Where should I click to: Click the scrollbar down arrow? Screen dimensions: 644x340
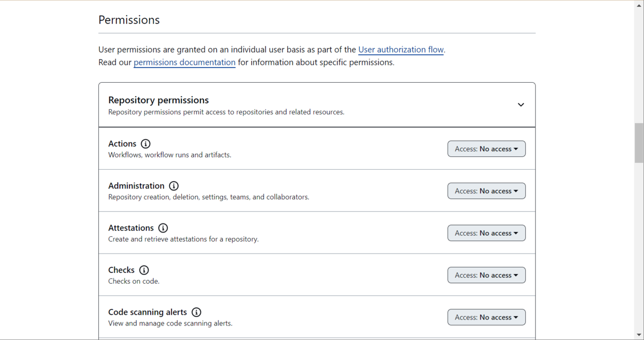coord(638,335)
